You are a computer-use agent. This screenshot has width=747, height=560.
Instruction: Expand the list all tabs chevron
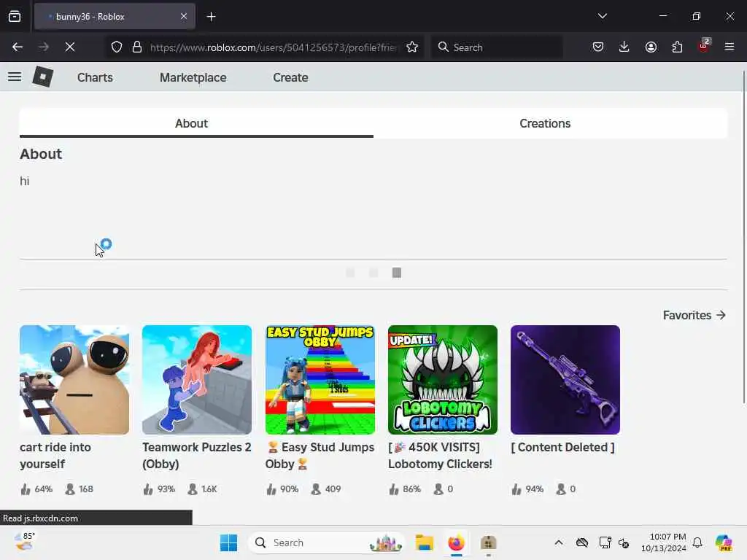tap(602, 16)
